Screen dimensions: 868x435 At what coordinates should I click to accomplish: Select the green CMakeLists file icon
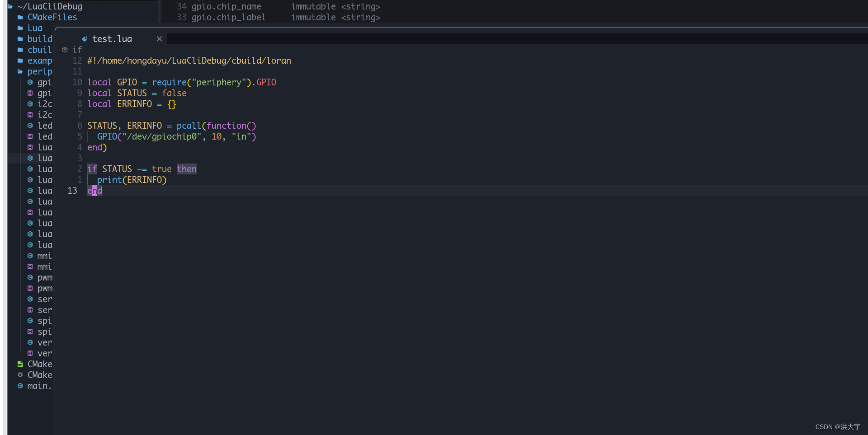[20, 364]
